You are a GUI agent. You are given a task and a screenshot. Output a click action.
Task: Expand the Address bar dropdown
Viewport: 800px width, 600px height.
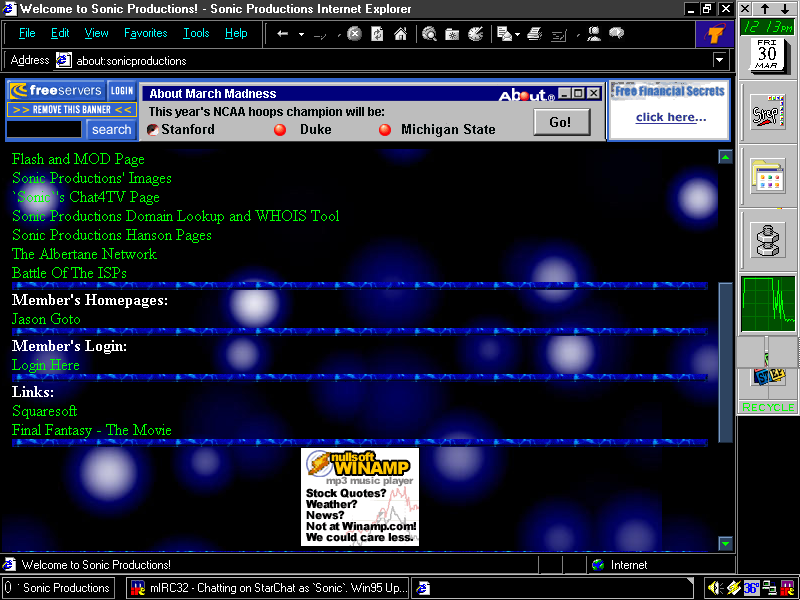coord(719,60)
